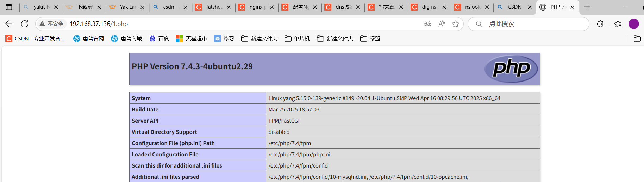The image size is (644, 182).
Task: Close the active PHP 7 tab
Action: tap(573, 7)
